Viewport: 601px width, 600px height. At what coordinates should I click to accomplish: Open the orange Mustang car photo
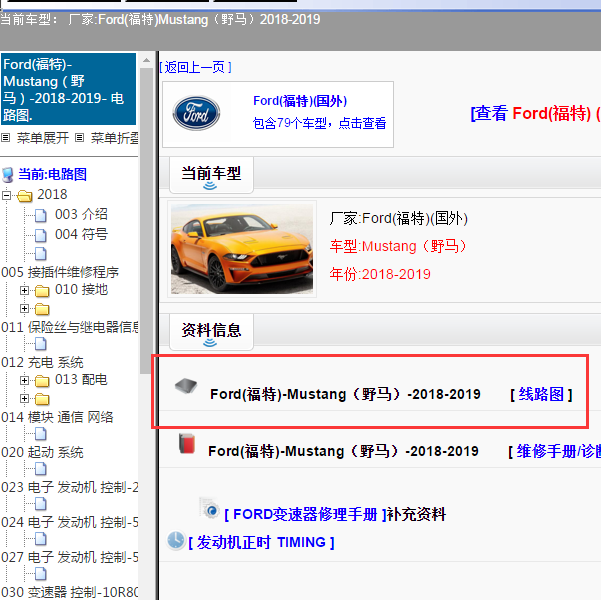tap(242, 249)
